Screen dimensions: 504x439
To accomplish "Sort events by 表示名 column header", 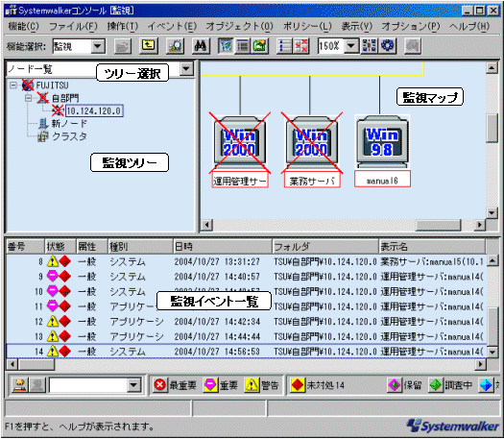I will (432, 247).
